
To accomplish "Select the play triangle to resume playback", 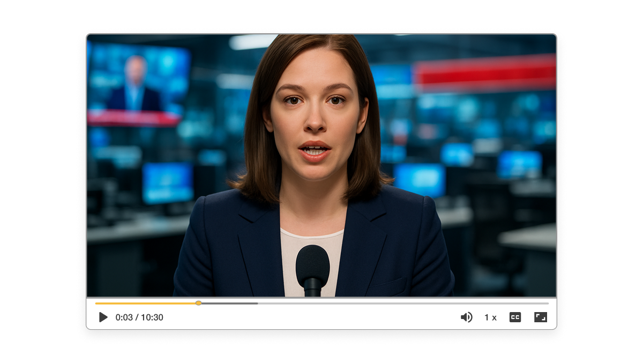I will (103, 317).
